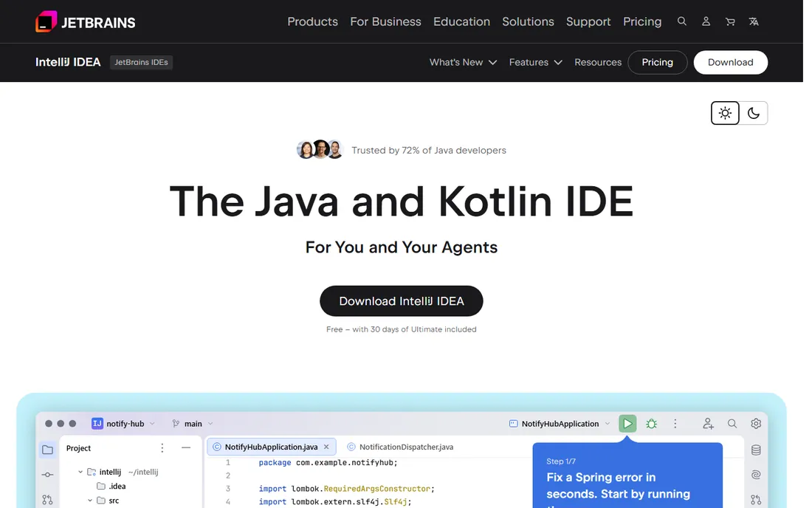Viewport: 812px width, 508px height.
Task: Click the Debug bug icon in IDE
Action: point(652,424)
